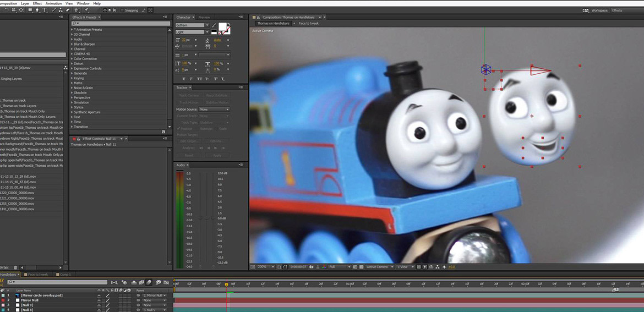644x312 pixels.
Task: Enable the fast previews button
Action: point(424,267)
